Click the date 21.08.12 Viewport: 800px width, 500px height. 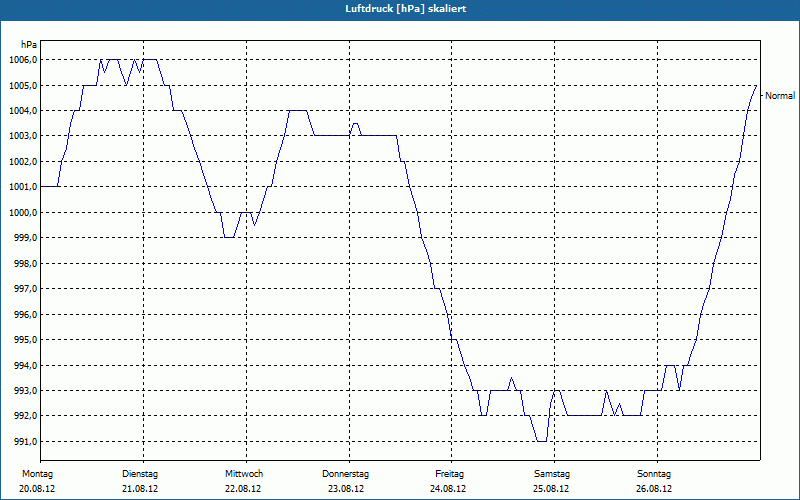pyautogui.click(x=140, y=489)
